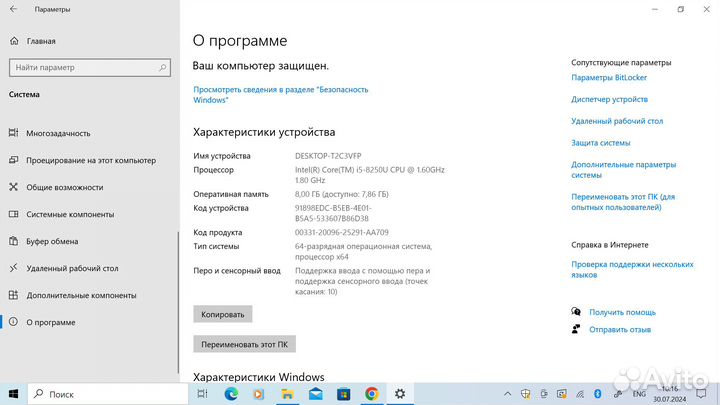The height and width of the screenshot is (405, 720).
Task: Open the Безопасность Windows details link
Action: pos(281,95)
